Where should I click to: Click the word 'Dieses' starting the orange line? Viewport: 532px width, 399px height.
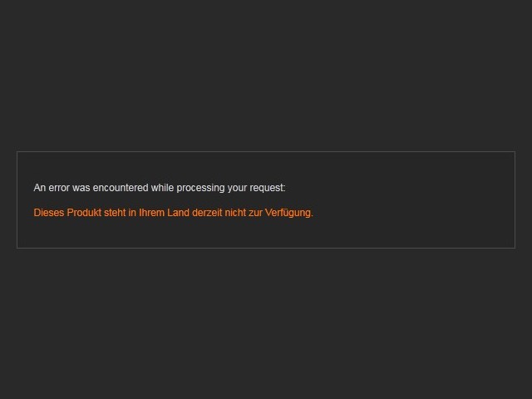(49, 213)
